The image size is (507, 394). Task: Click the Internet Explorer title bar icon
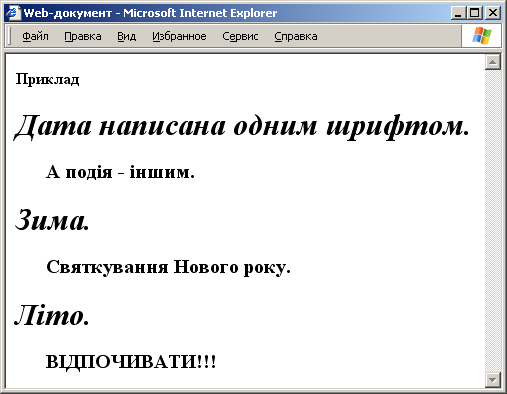[x=13, y=13]
